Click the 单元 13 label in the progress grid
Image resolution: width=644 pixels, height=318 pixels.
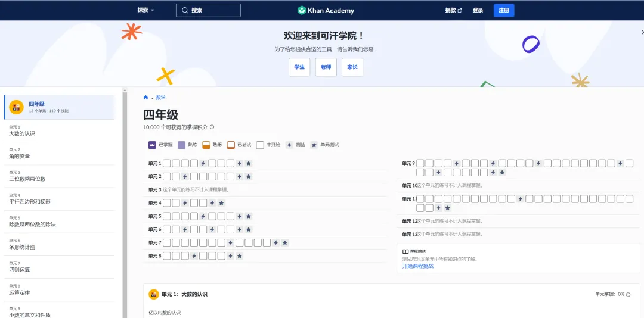410,234
